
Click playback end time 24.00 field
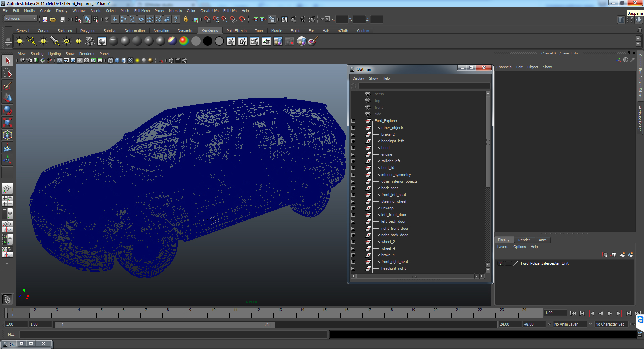510,324
